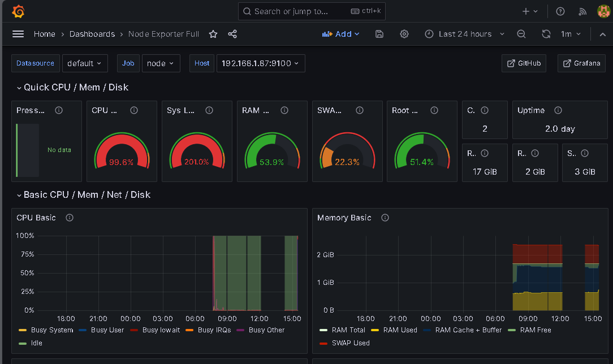The width and height of the screenshot is (613, 364).
Task: Open the help question mark icon
Action: [560, 11]
